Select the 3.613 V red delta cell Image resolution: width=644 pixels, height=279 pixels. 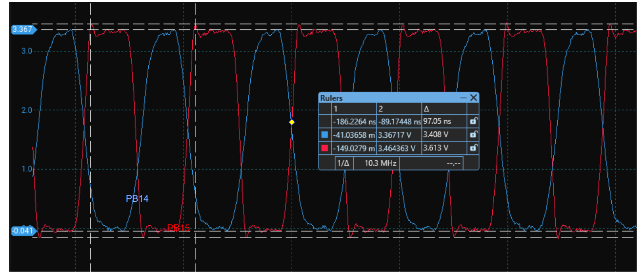click(443, 148)
